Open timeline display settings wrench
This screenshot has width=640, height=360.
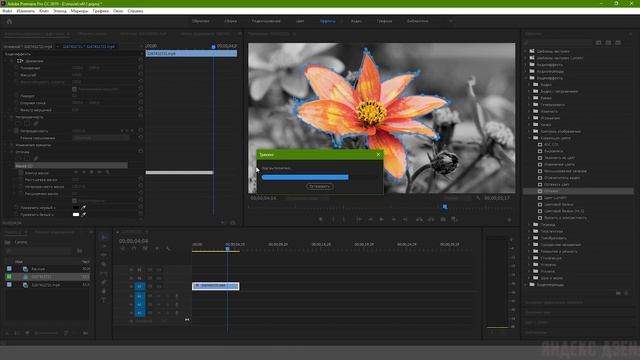coord(168,248)
